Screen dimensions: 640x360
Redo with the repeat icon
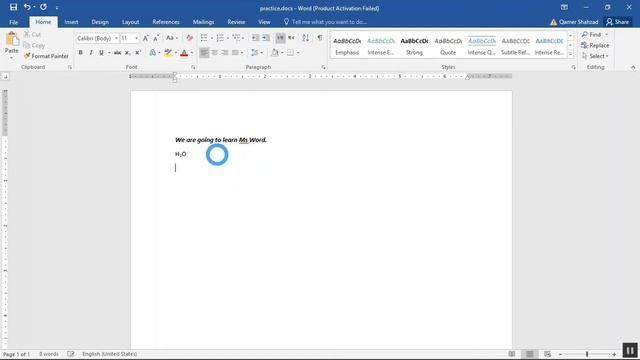pos(43,7)
